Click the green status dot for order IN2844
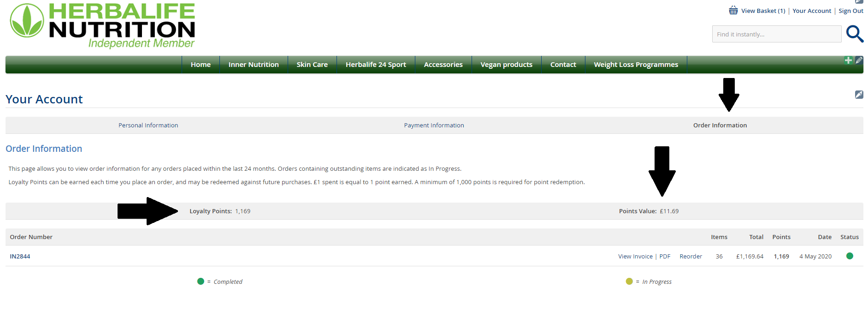Image resolution: width=868 pixels, height=318 pixels. click(850, 256)
